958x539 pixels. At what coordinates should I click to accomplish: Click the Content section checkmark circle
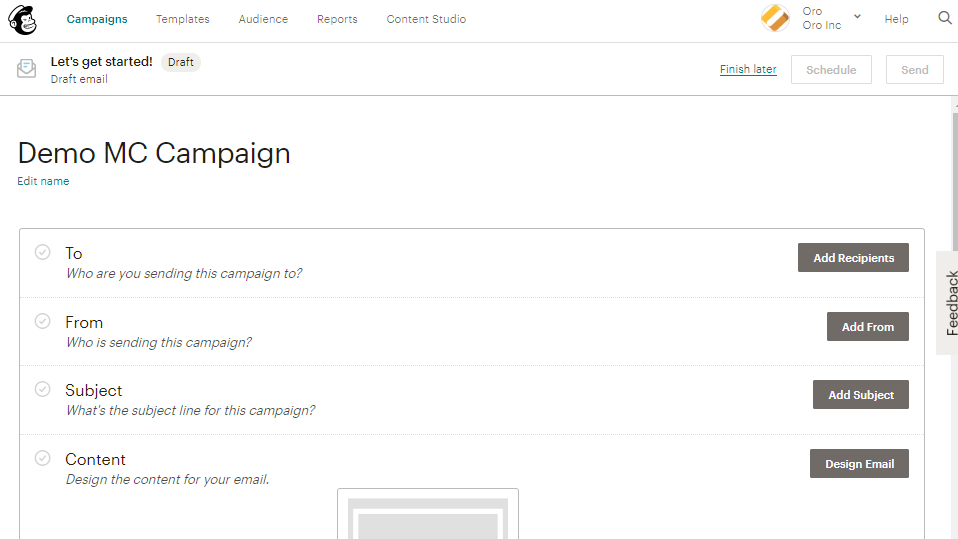[42, 458]
